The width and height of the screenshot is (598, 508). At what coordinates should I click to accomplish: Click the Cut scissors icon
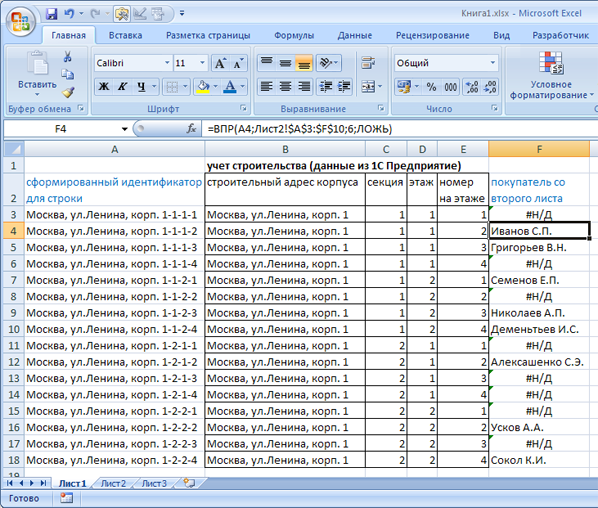pos(68,57)
